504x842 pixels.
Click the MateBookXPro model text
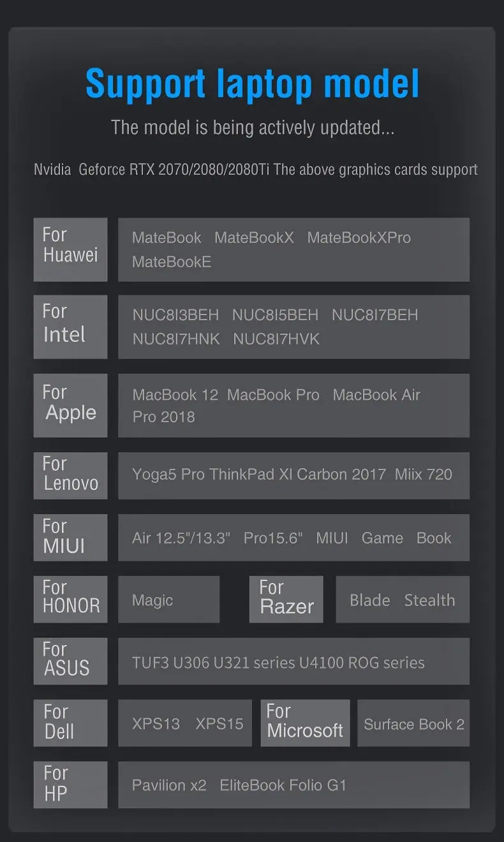pos(359,238)
